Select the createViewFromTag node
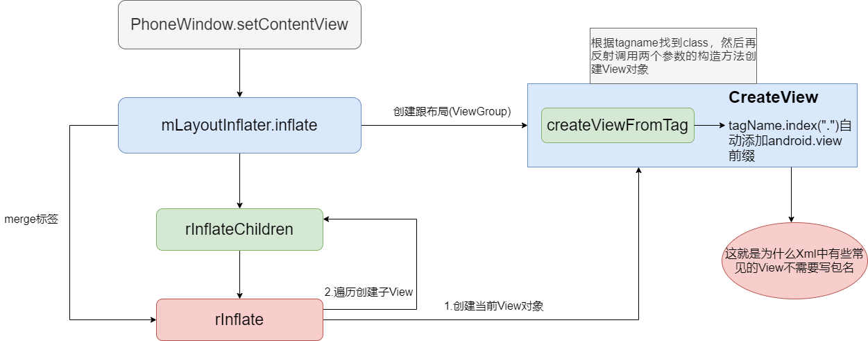Screen dimensions: 868x341 (618, 125)
